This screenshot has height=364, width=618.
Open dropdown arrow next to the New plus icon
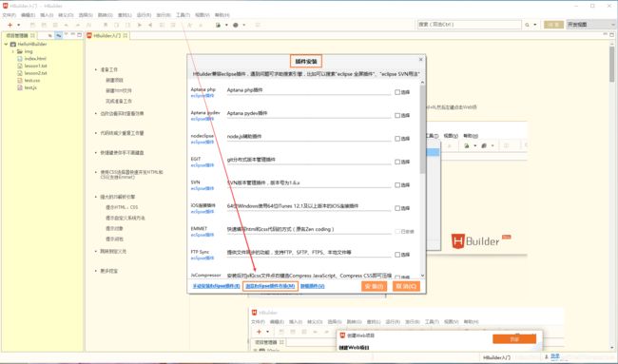click(x=18, y=26)
